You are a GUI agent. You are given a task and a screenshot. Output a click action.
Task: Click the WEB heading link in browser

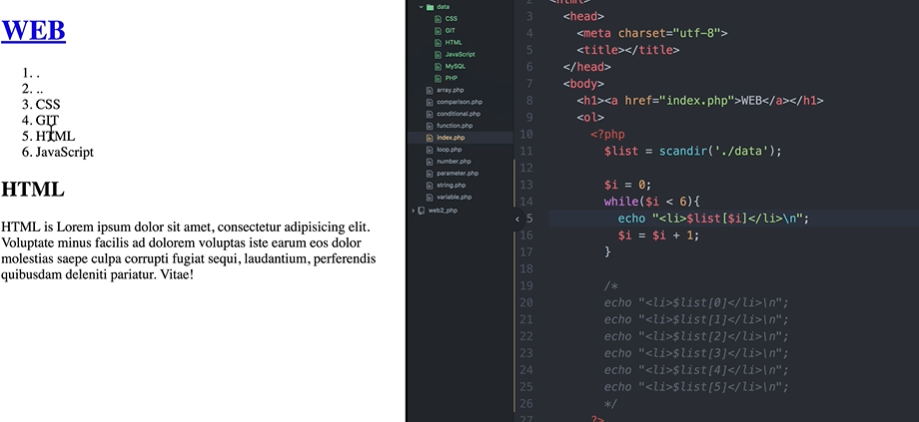pos(33,30)
